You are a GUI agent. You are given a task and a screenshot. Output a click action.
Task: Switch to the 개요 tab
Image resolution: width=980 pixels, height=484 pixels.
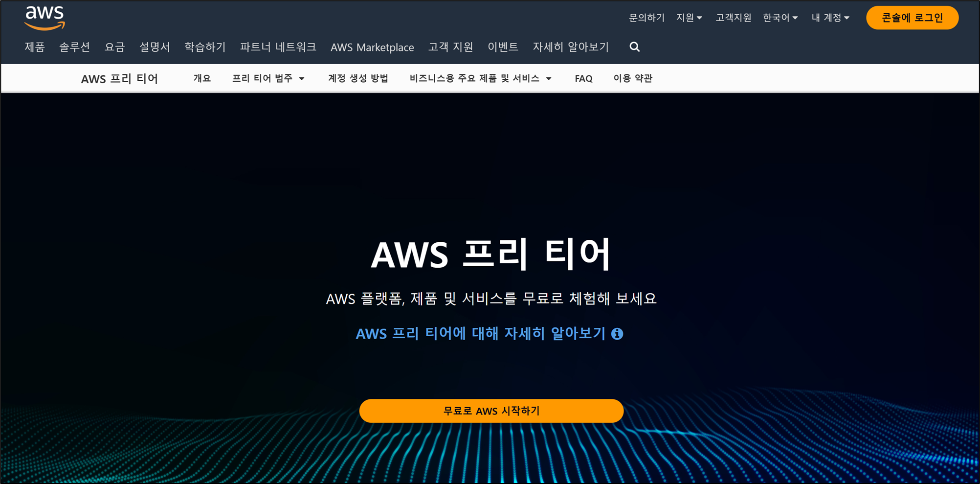pos(202,78)
